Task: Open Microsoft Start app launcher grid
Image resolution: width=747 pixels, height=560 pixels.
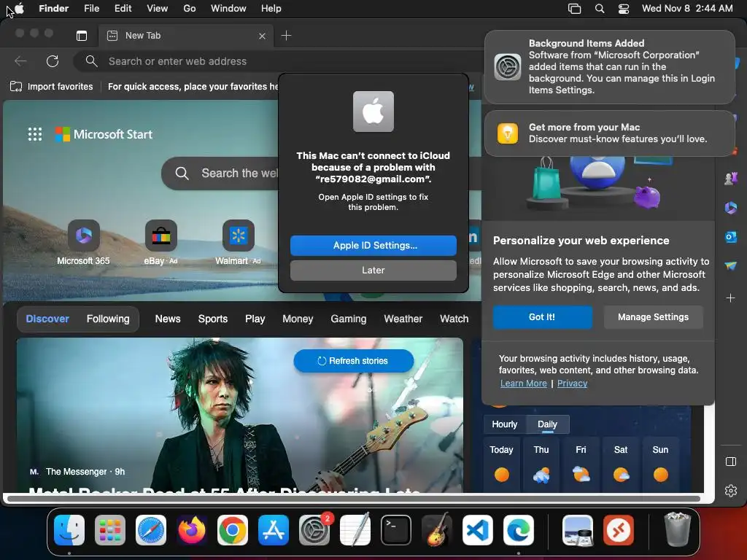Action: click(35, 134)
